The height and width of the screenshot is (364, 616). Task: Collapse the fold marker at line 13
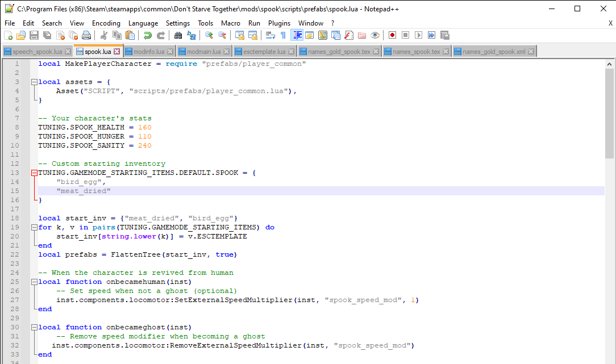point(34,173)
